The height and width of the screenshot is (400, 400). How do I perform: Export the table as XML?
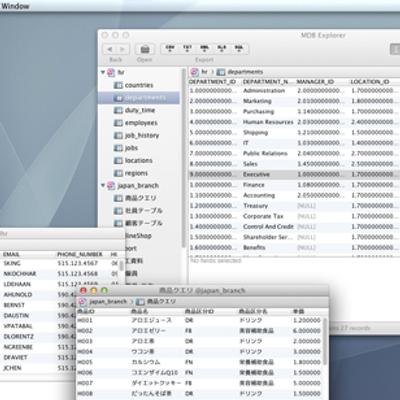point(204,49)
